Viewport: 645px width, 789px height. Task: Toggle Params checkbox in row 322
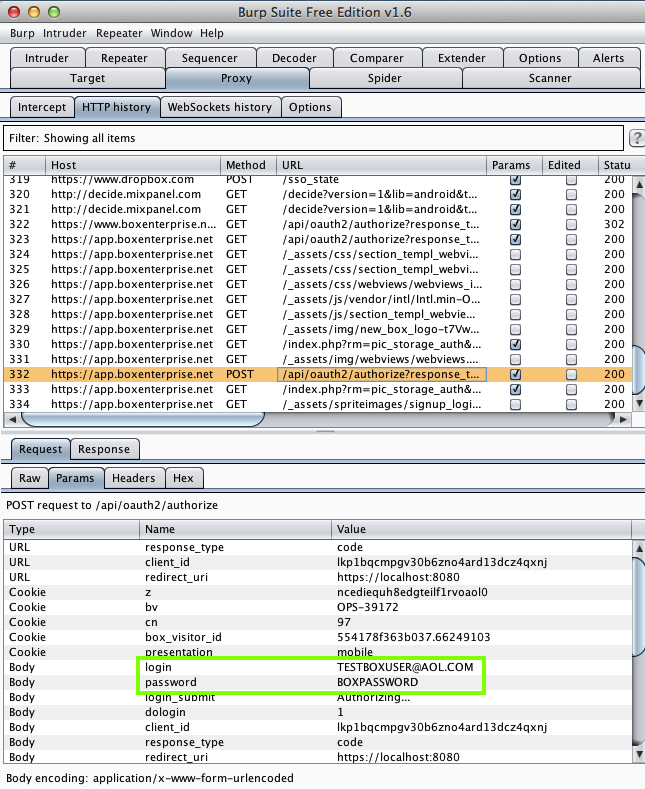[x=515, y=224]
